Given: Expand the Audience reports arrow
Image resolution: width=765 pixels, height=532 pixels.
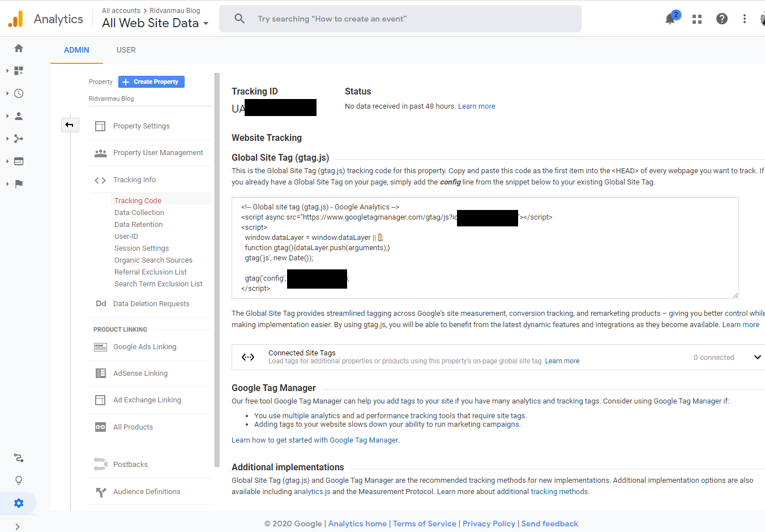Looking at the screenshot, I should pyautogui.click(x=7, y=116).
